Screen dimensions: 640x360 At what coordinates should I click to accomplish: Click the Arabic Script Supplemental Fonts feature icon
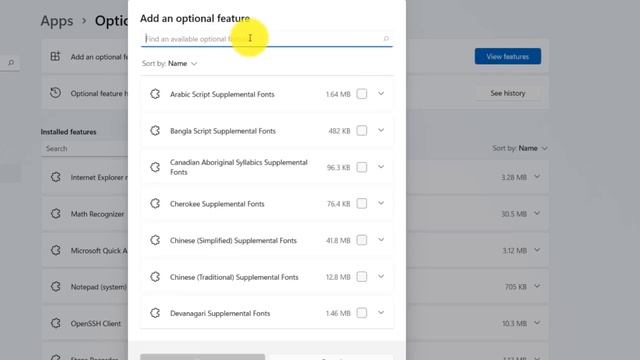pyautogui.click(x=155, y=94)
